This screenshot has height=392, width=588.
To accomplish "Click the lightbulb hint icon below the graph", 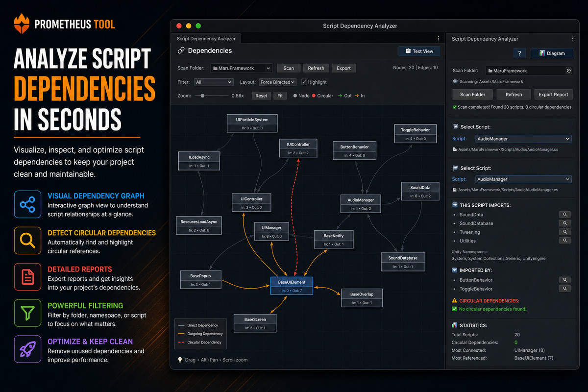I will point(180,360).
